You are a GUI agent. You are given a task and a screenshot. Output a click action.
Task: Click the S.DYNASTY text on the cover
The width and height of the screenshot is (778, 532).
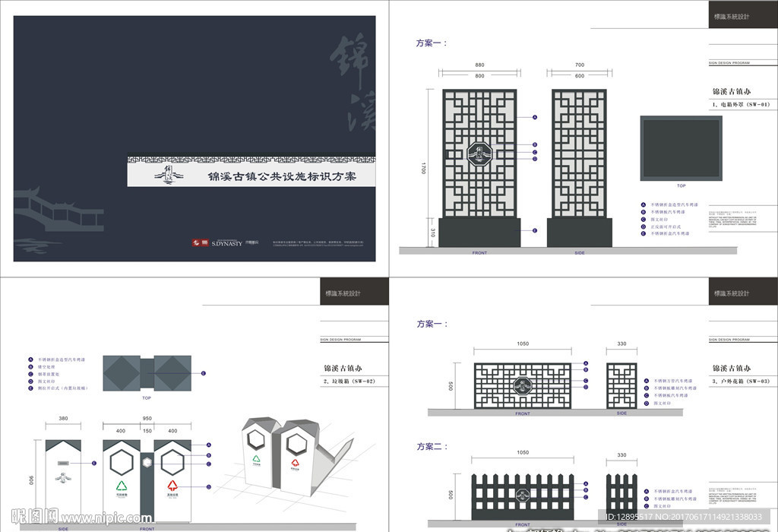226,243
